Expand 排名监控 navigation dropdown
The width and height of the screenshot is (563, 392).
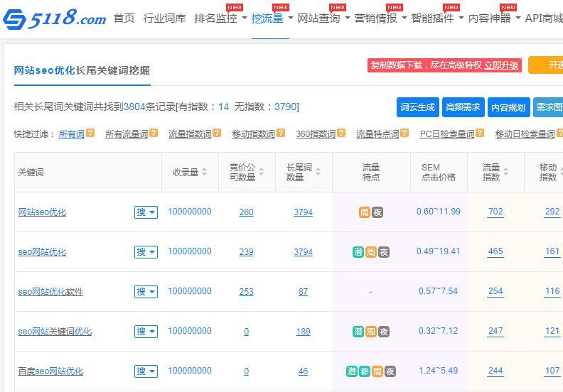245,18
